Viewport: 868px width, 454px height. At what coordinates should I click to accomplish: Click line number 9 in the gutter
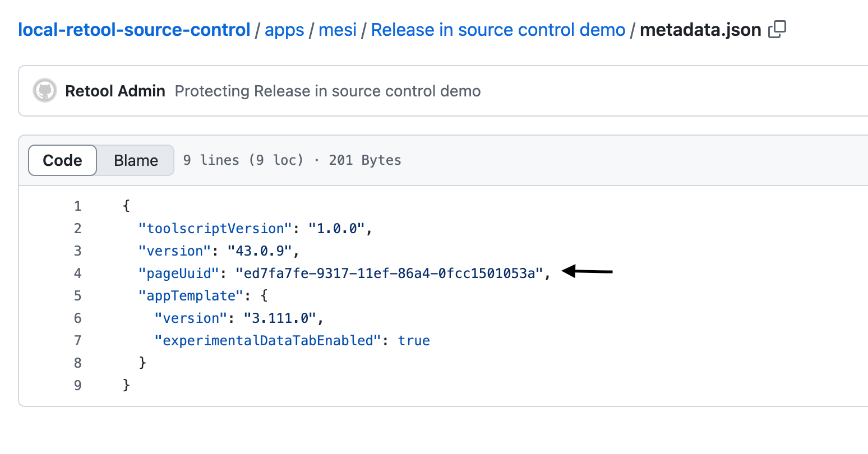click(x=77, y=386)
